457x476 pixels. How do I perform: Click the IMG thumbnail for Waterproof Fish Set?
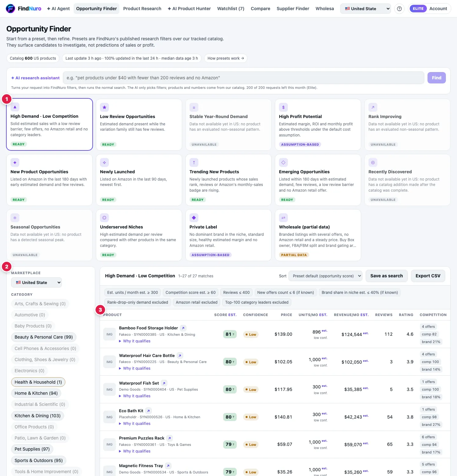pos(109,389)
